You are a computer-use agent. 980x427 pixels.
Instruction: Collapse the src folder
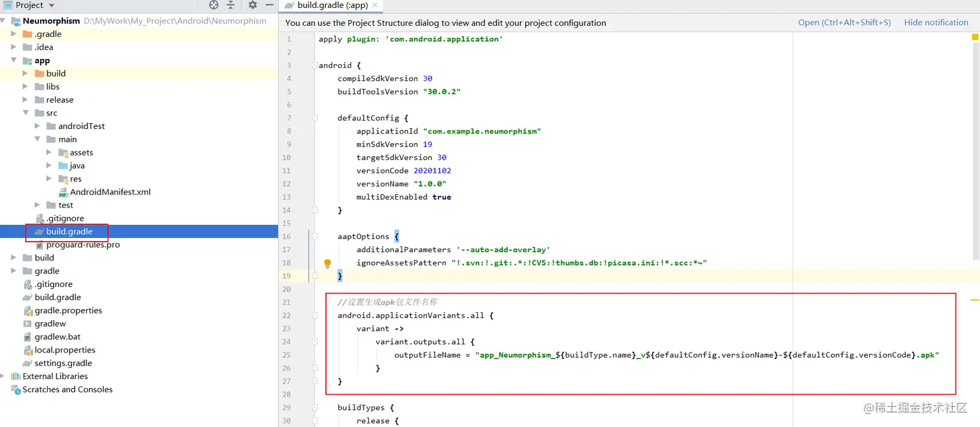tap(26, 113)
